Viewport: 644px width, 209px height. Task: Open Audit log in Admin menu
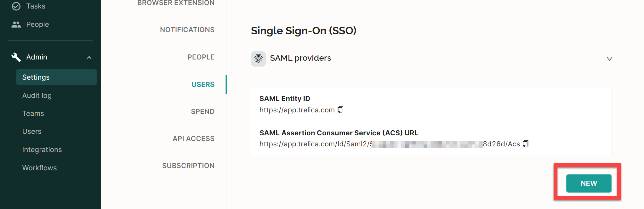(37, 95)
